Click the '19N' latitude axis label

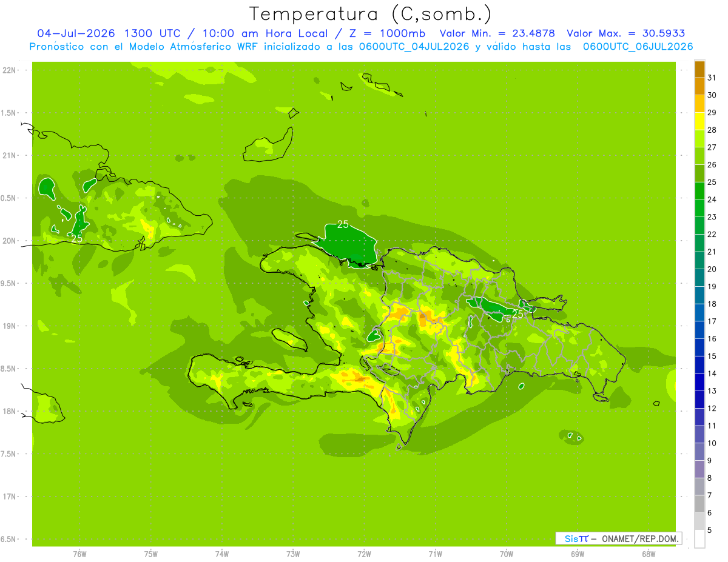coord(10,326)
